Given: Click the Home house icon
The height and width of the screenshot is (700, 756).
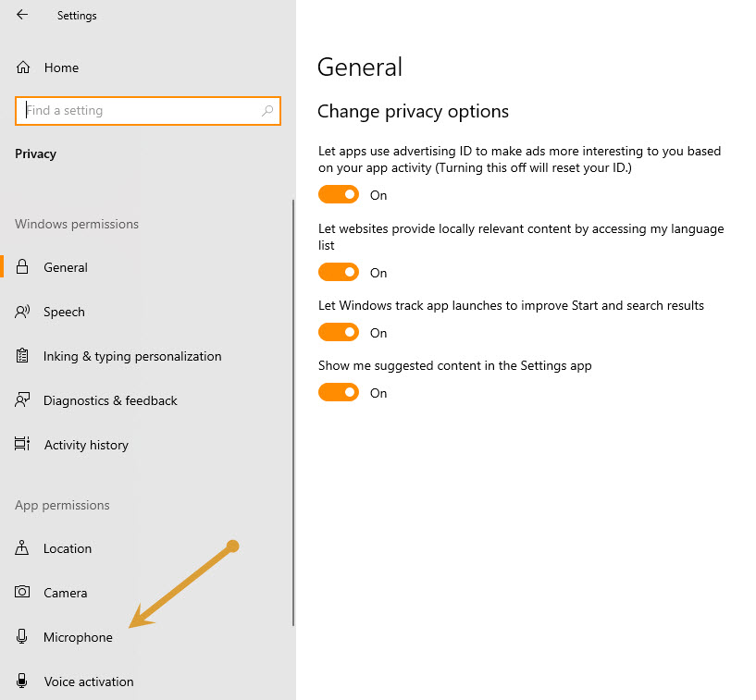Looking at the screenshot, I should pyautogui.click(x=22, y=67).
